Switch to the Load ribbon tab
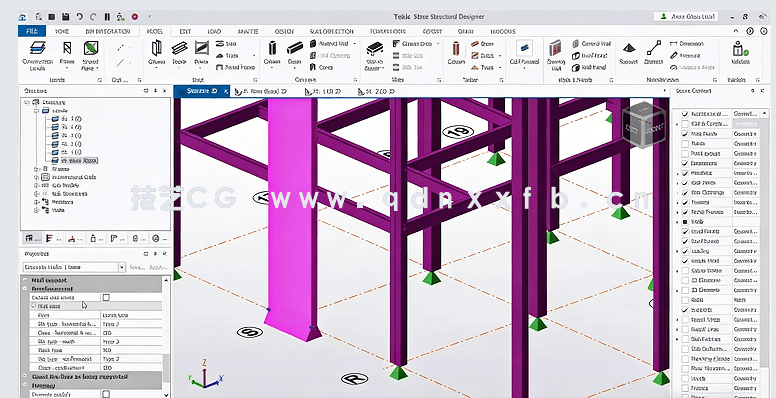Viewport: 776px width, 398px height. 214,31
